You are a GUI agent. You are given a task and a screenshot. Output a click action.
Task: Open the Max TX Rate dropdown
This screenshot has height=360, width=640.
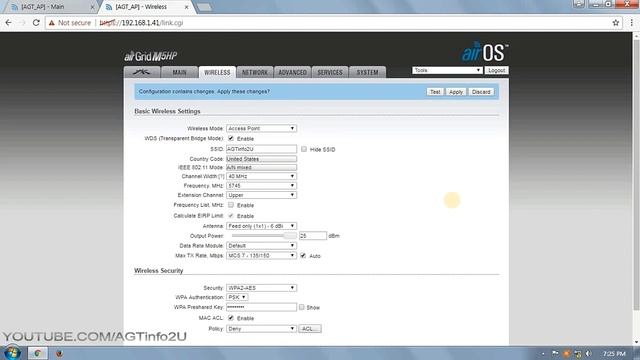(x=261, y=256)
